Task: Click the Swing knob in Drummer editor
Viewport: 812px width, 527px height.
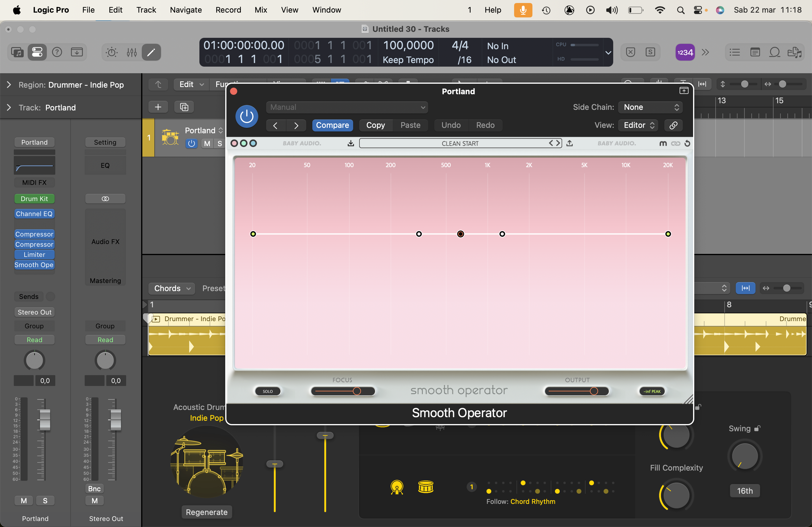Action: tap(745, 456)
